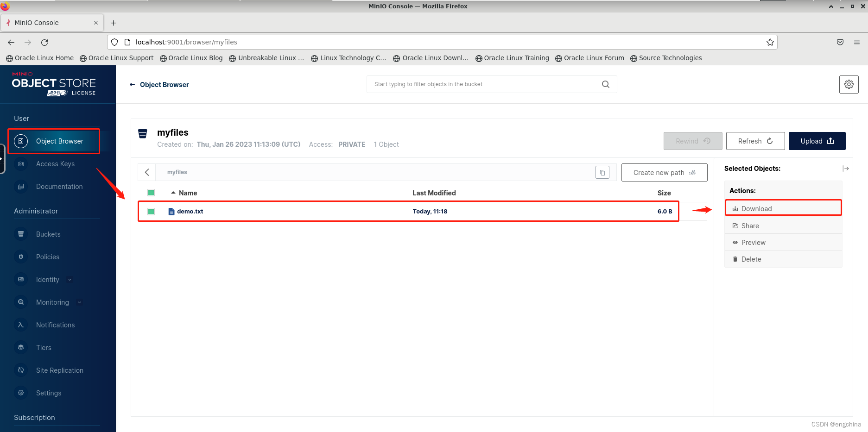868x432 pixels.
Task: Return via the Object Browser back link
Action: coord(159,85)
